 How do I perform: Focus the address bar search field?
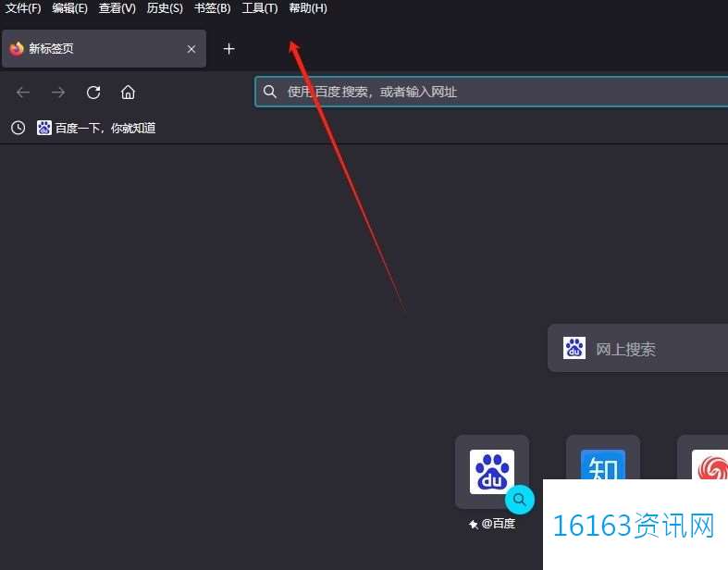click(491, 92)
